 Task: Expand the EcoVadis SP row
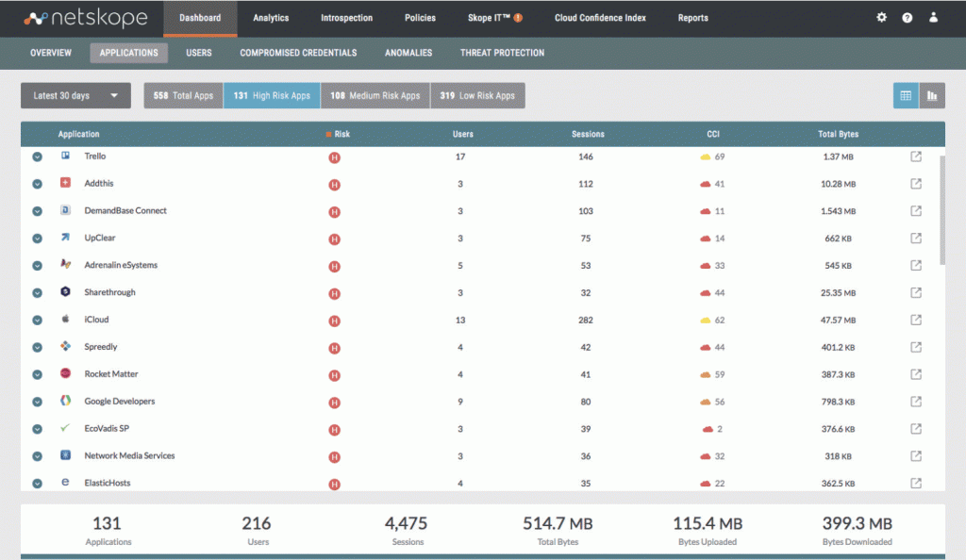(37, 429)
